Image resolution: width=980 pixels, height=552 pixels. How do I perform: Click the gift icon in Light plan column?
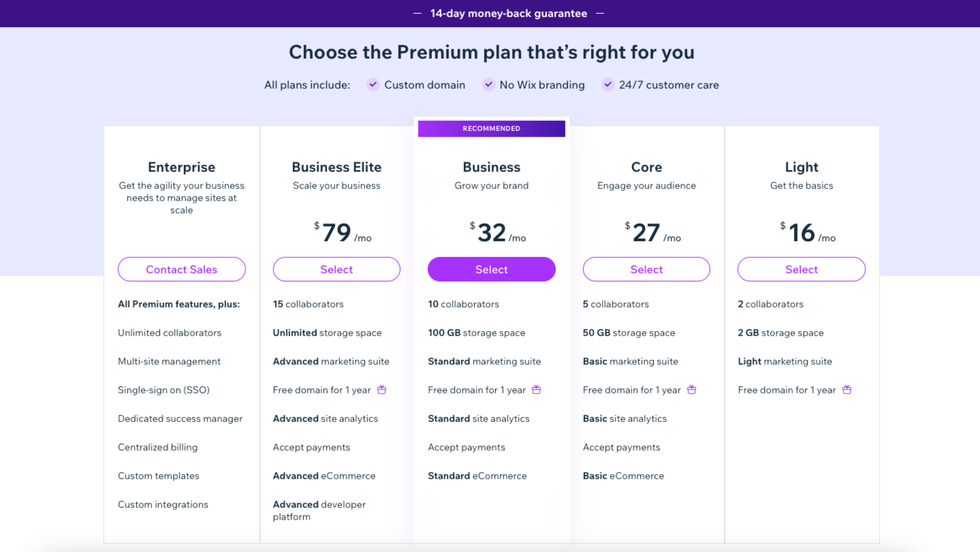click(847, 389)
